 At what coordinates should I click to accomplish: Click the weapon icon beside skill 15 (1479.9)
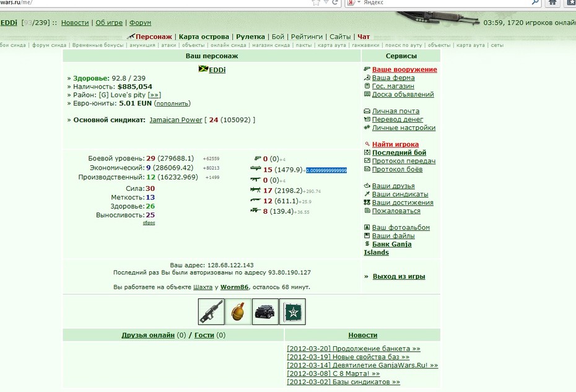click(x=256, y=168)
